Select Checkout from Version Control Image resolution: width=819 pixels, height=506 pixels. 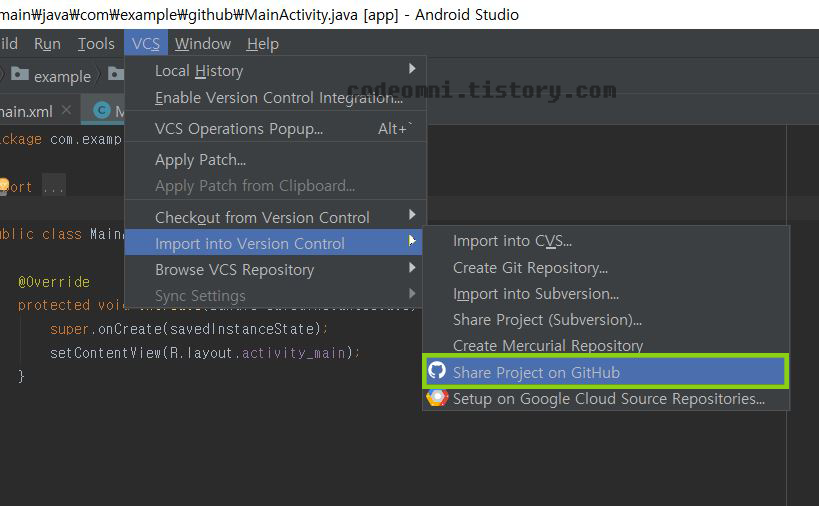pos(275,217)
